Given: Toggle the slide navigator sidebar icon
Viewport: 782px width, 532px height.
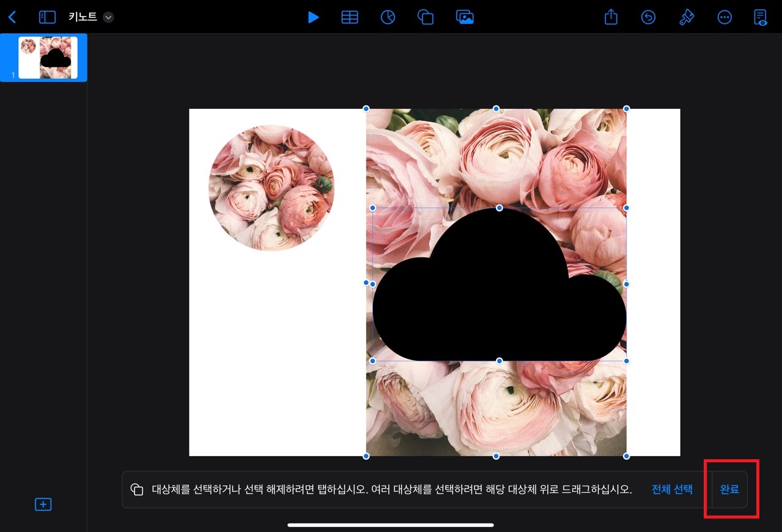Looking at the screenshot, I should 47,17.
